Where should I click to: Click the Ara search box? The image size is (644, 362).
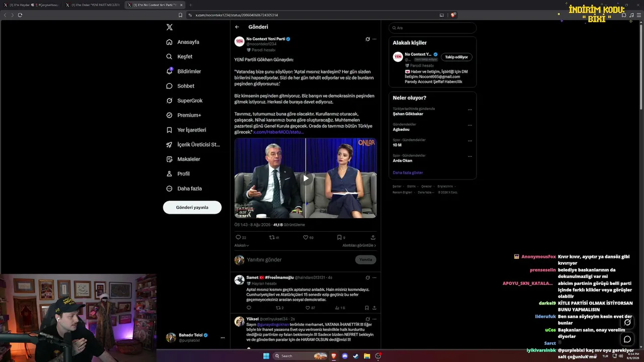(x=433, y=28)
